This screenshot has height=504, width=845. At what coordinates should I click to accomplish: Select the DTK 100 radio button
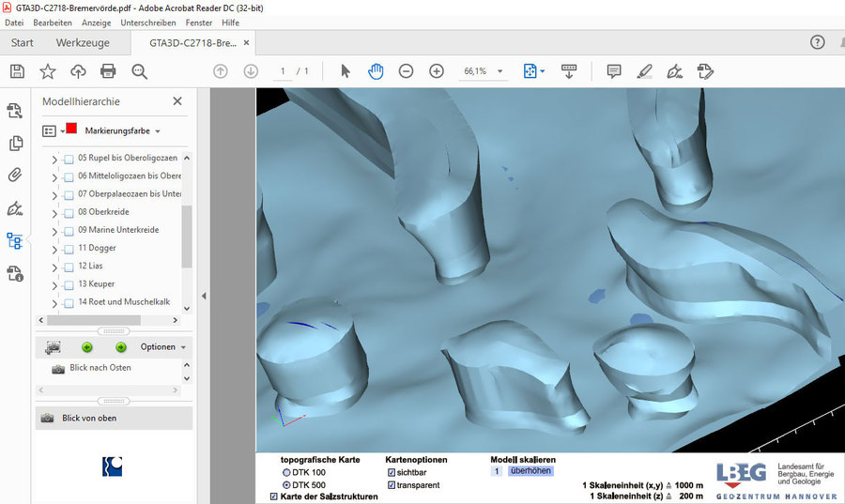[287, 472]
